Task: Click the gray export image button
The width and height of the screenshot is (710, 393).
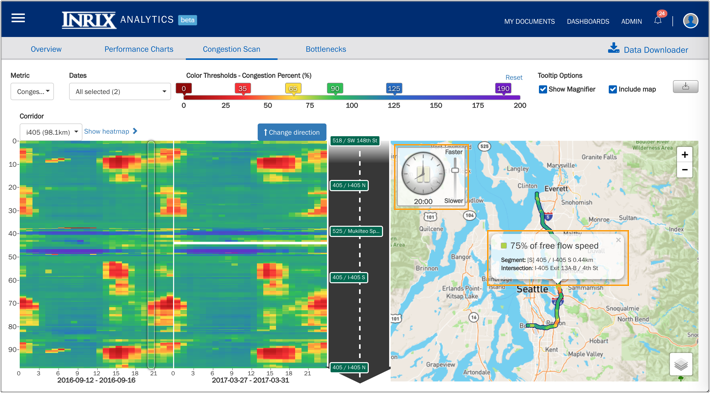Action: click(686, 86)
